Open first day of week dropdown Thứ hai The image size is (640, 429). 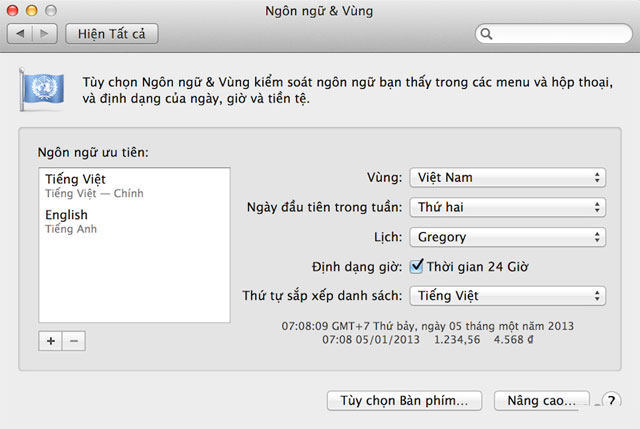point(507,208)
